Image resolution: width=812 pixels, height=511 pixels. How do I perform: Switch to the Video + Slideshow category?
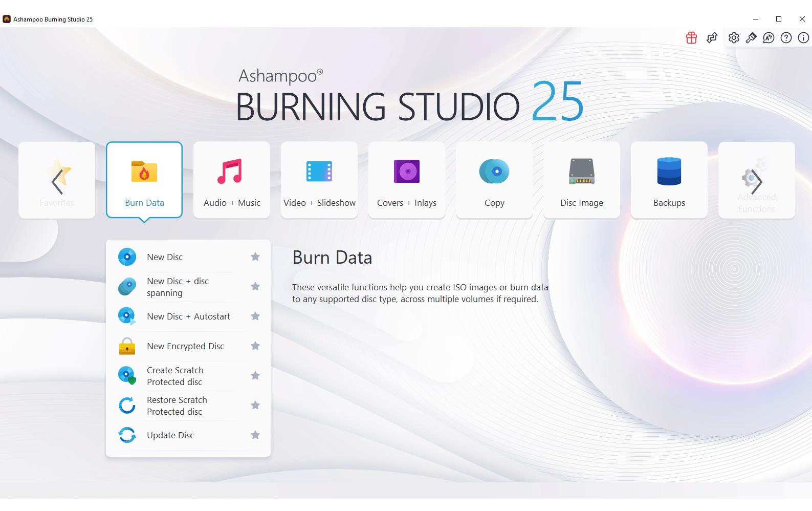319,180
